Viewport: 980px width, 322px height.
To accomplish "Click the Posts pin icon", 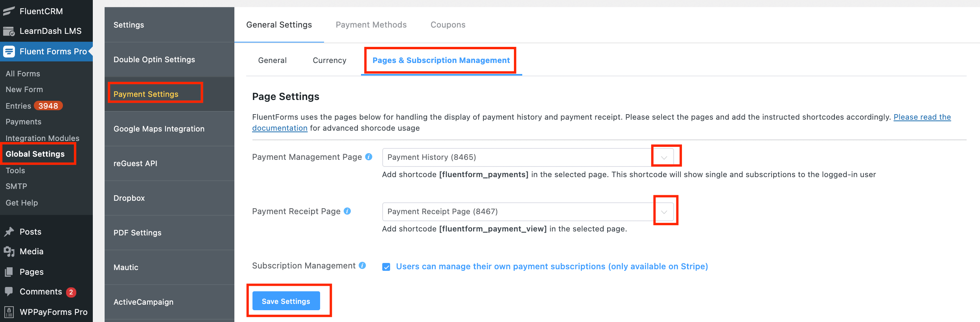I will point(9,232).
